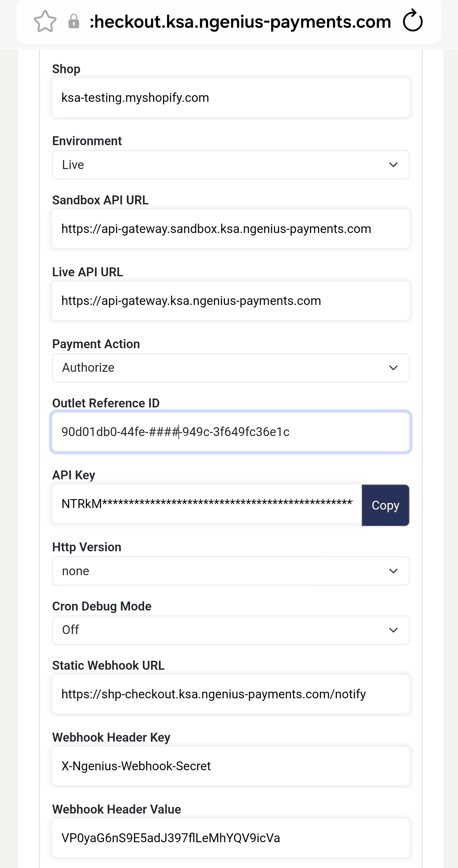458x868 pixels.
Task: Open the Payment Action dropdown showing Authorize
Action: tap(231, 368)
